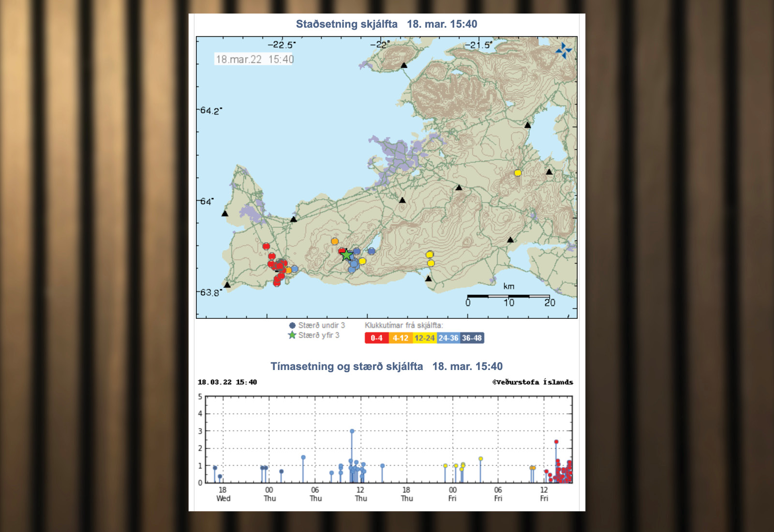Click the '63.8°' latitude label
The image size is (774, 532).
pyautogui.click(x=211, y=293)
